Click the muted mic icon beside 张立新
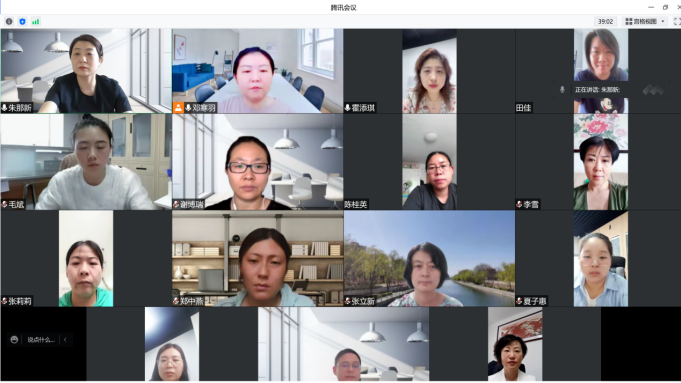This screenshot has width=681, height=383. (347, 301)
